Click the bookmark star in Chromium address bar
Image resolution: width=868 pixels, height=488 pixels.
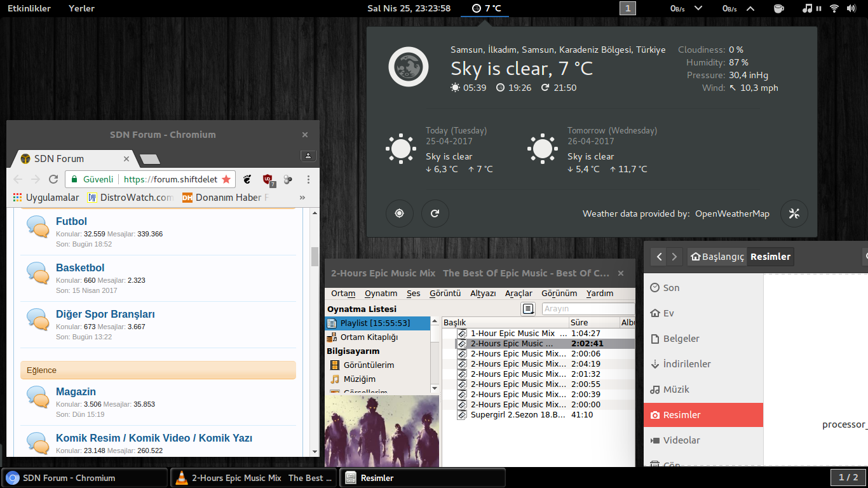click(226, 179)
